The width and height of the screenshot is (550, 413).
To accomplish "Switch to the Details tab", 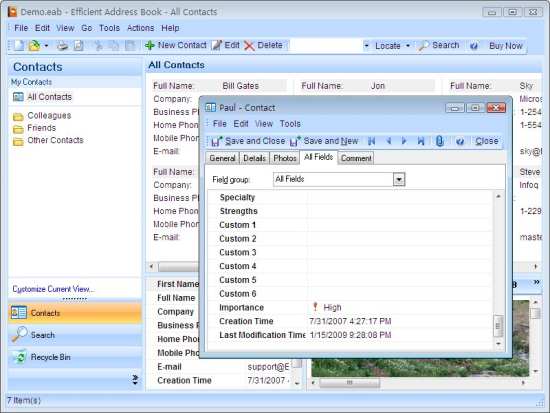I will click(254, 158).
